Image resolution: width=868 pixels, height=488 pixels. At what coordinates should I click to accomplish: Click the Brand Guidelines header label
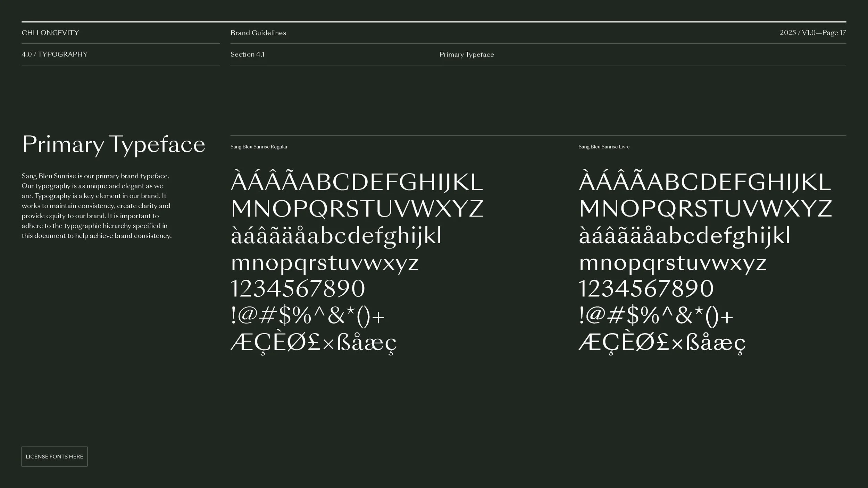click(x=258, y=33)
